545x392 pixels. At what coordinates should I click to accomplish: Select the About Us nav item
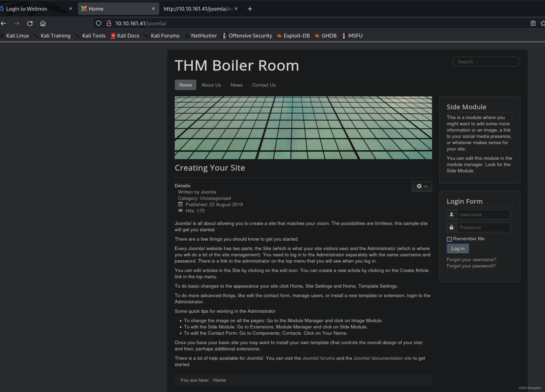[x=211, y=85]
